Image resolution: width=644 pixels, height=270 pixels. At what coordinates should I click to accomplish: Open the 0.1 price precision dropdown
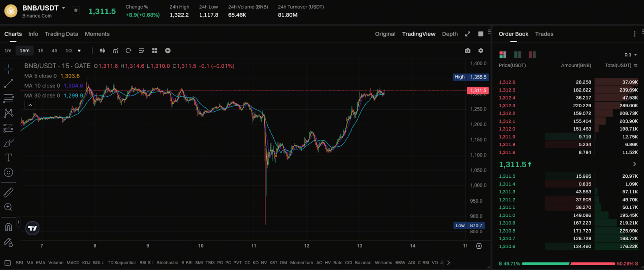pos(631,55)
